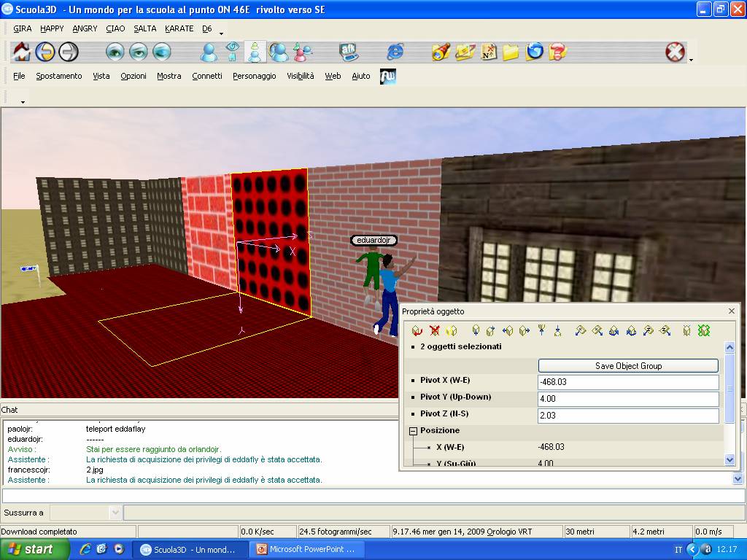This screenshot has width=747, height=560.
Task: Click the avatar with globe icon
Action: click(278, 52)
